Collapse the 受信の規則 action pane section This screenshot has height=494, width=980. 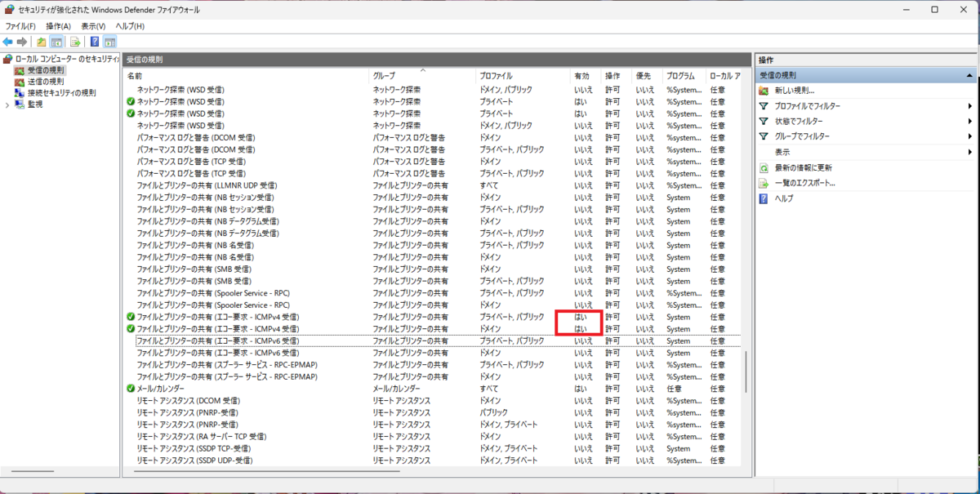(x=969, y=75)
